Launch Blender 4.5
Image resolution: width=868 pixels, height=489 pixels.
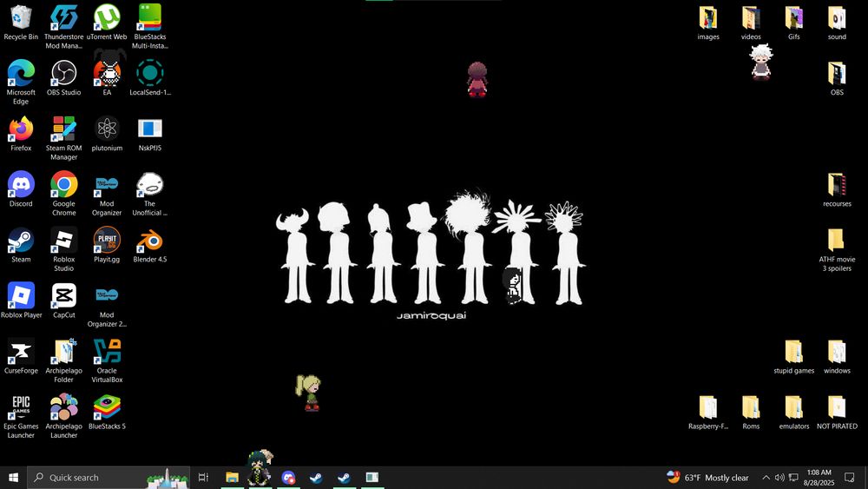(x=150, y=245)
